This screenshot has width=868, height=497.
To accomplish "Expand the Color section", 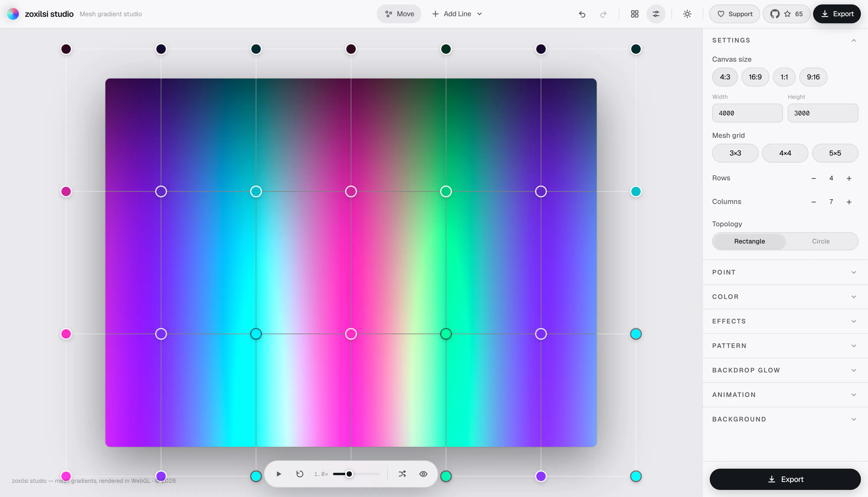I will (x=785, y=297).
